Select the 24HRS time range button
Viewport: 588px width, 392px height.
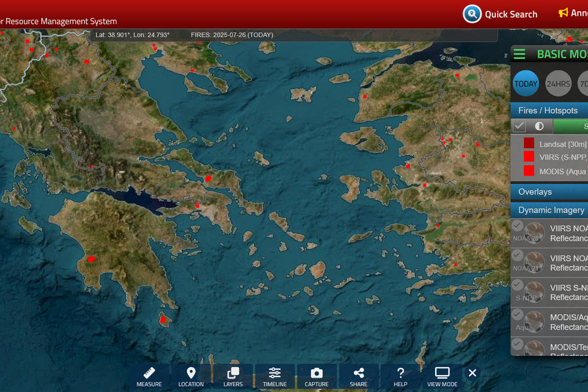click(x=558, y=84)
